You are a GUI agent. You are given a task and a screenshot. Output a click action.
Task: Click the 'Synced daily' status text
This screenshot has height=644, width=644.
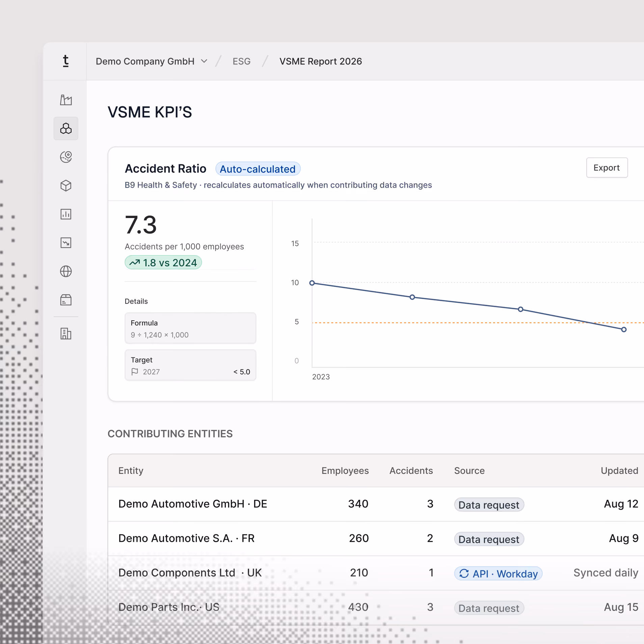[x=606, y=573]
